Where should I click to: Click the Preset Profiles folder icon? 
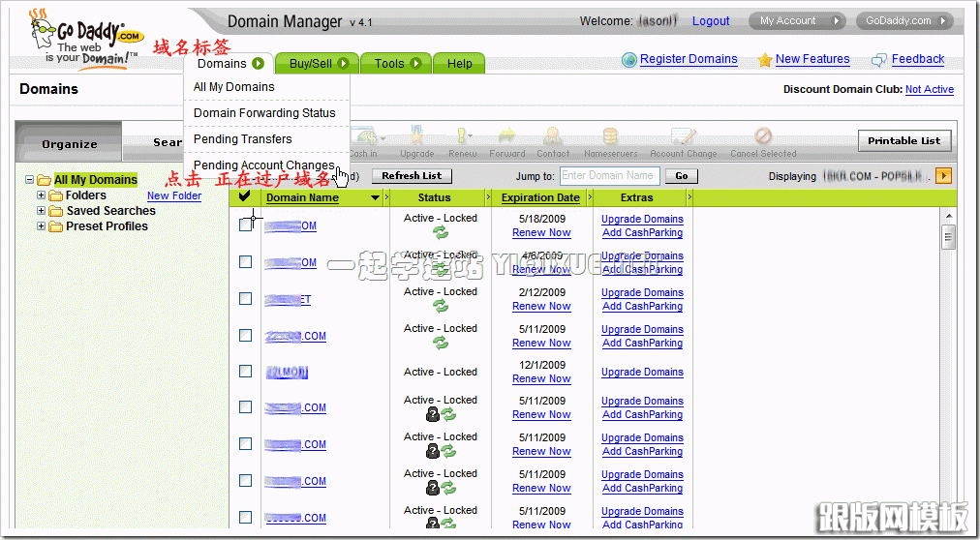pos(56,226)
